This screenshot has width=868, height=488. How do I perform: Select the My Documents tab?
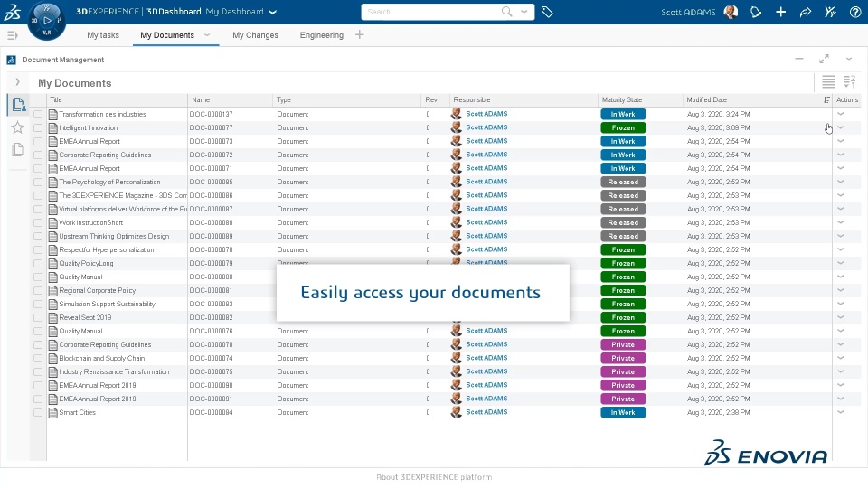tap(167, 35)
